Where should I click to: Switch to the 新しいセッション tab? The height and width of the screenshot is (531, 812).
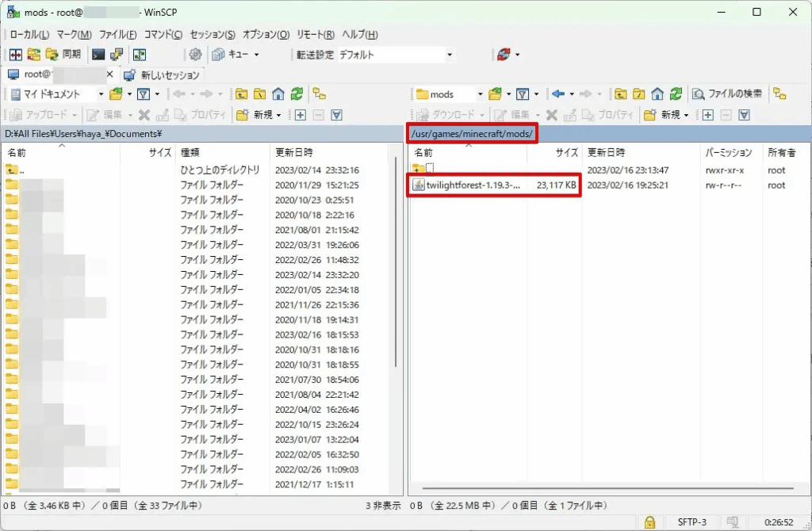163,75
